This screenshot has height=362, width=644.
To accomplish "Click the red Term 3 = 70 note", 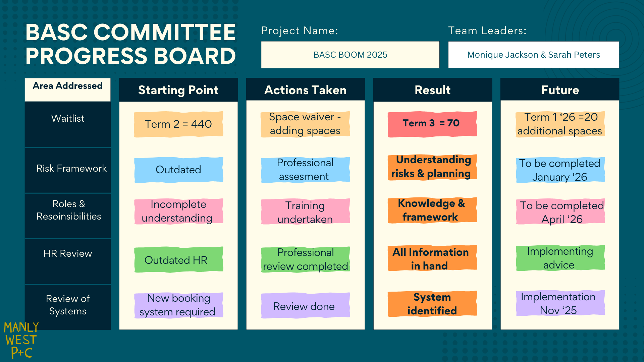I will (432, 124).
